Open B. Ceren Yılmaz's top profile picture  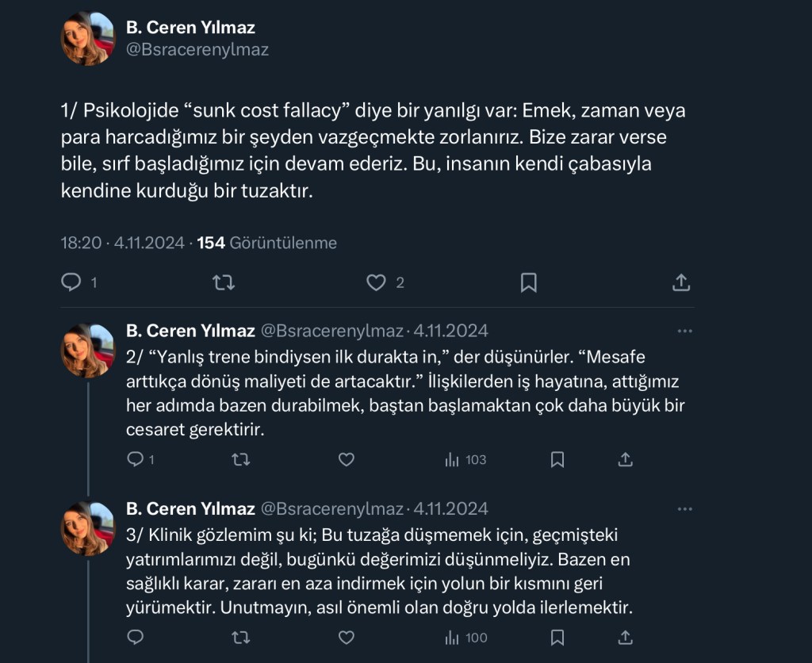coord(89,38)
